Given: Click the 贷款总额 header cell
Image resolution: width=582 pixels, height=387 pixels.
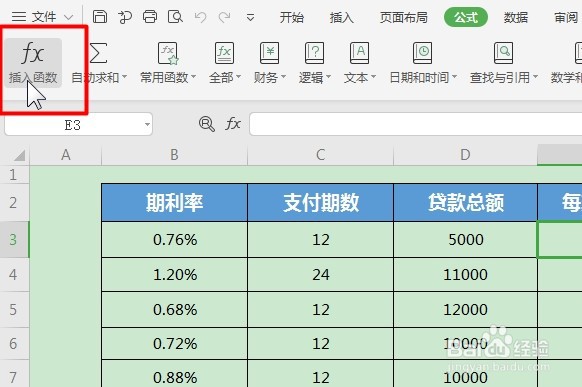Looking at the screenshot, I should [x=465, y=203].
